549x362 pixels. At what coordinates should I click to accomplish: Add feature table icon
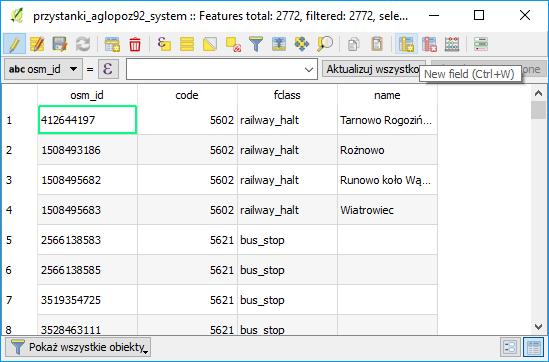click(112, 44)
